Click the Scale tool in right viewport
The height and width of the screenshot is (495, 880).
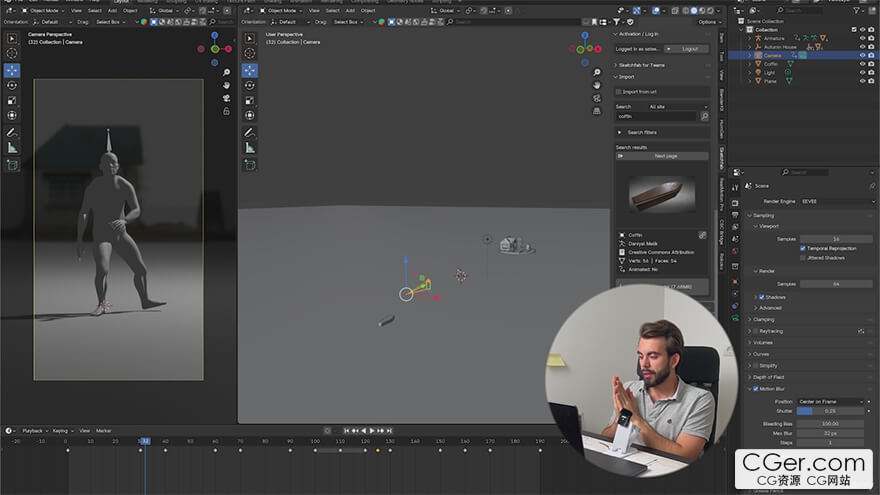click(x=249, y=100)
